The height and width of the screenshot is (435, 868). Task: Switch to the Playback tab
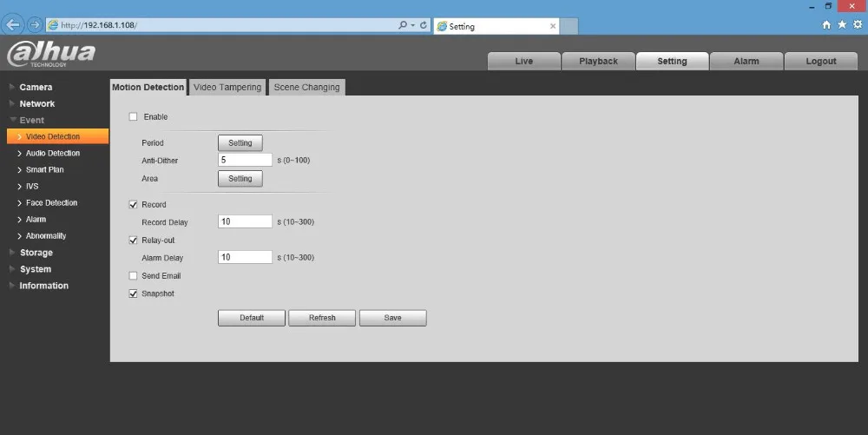pos(598,61)
